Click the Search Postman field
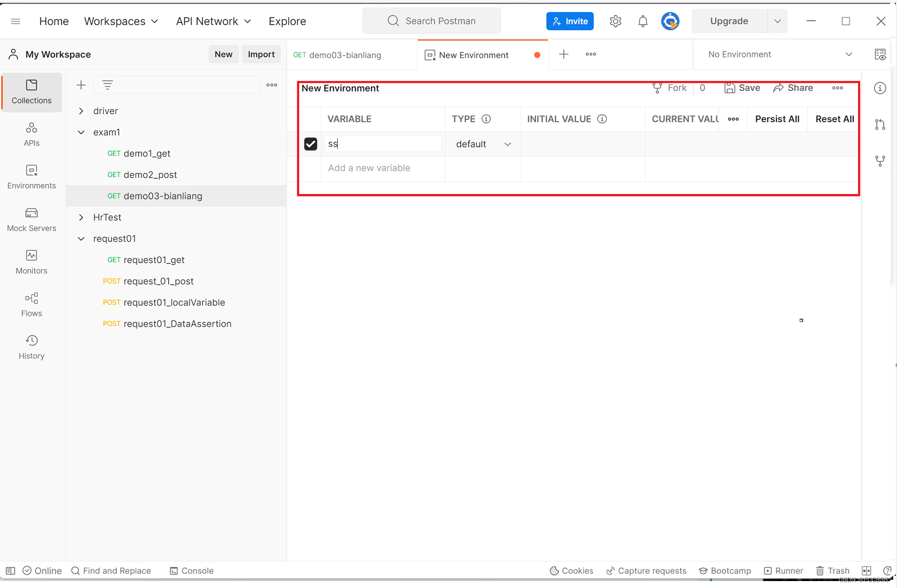The width and height of the screenshot is (897, 588). tap(432, 21)
